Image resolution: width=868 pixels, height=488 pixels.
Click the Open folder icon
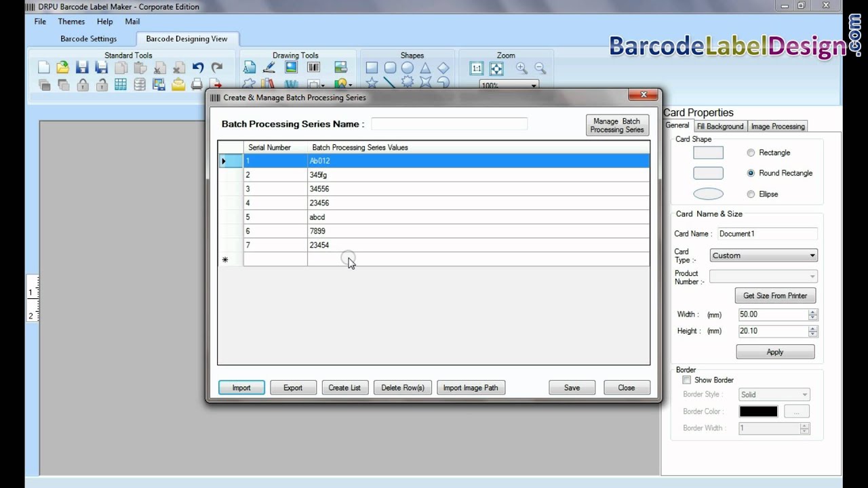click(x=63, y=67)
